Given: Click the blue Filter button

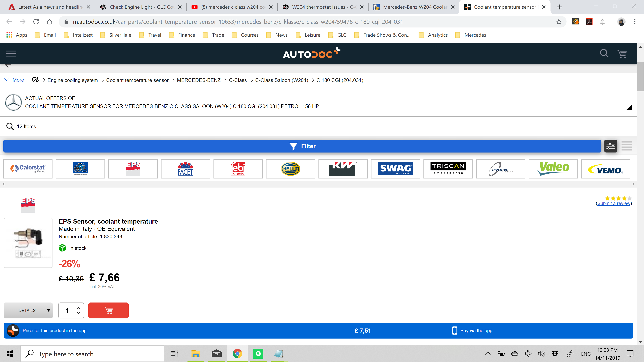Looking at the screenshot, I should tap(302, 146).
